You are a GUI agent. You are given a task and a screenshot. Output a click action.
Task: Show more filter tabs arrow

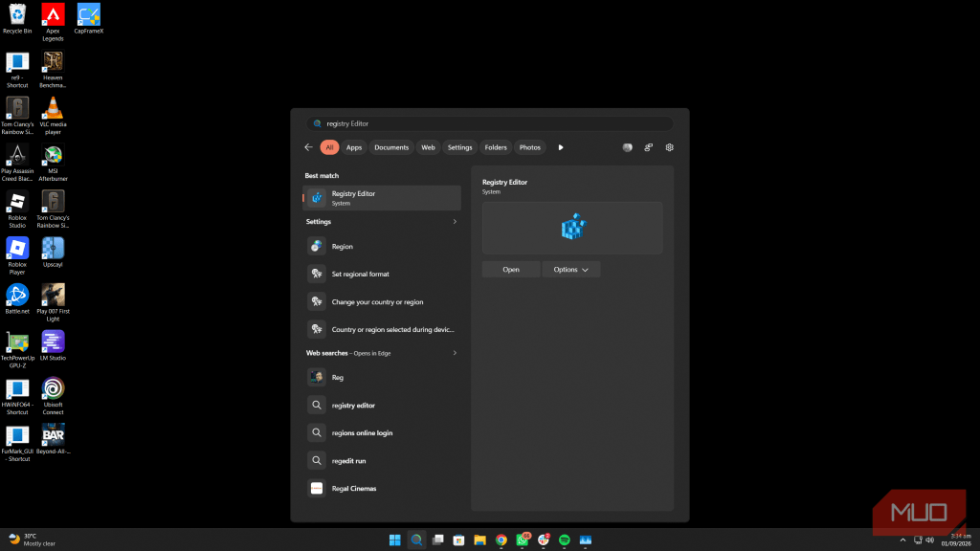tap(561, 147)
